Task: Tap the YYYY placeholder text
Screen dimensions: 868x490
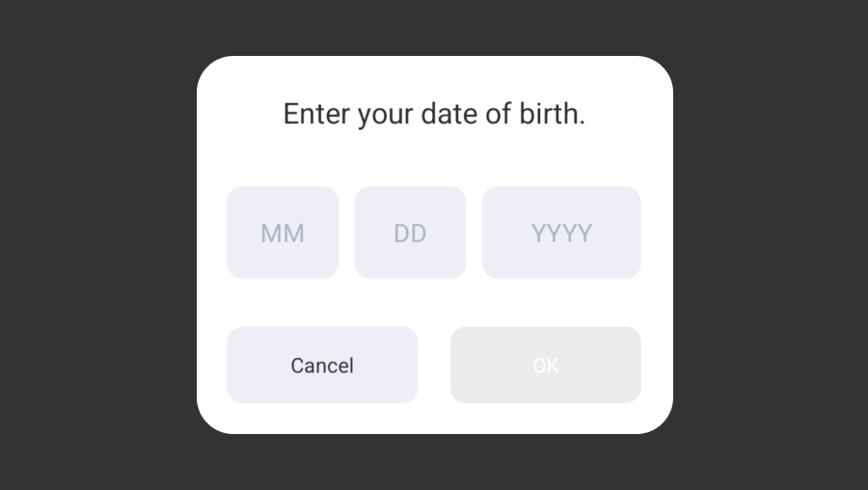Action: click(561, 233)
